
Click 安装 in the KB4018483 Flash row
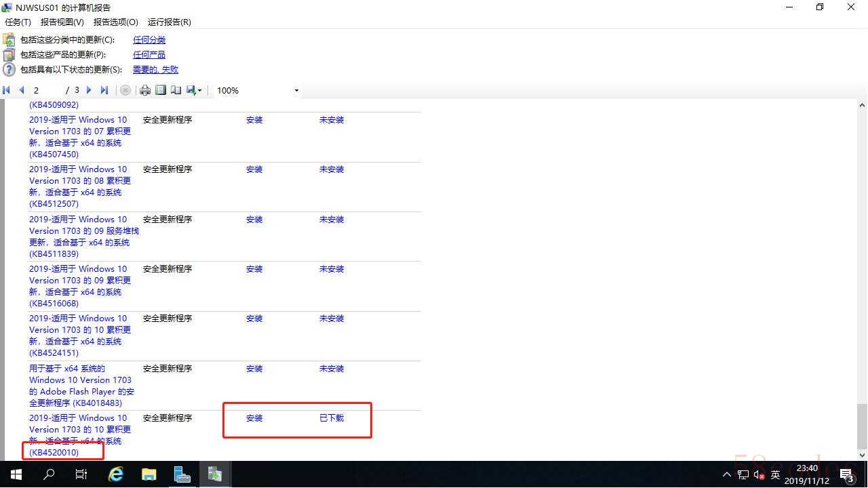pyautogui.click(x=254, y=369)
